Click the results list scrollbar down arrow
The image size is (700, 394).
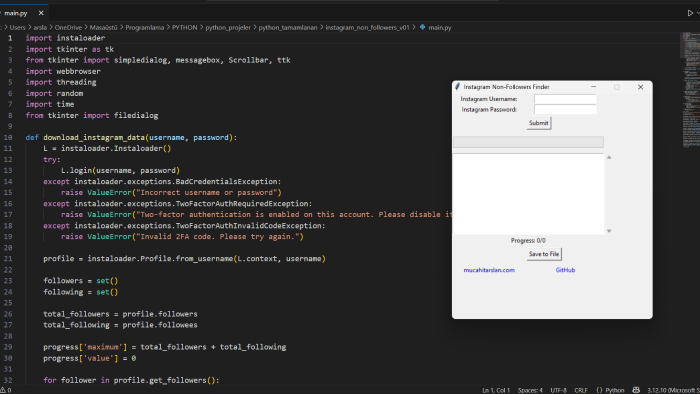[609, 231]
